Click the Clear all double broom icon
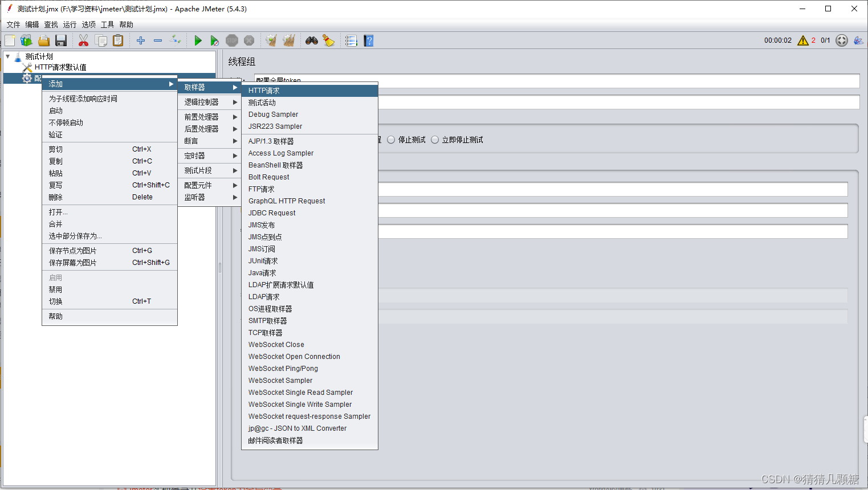The image size is (868, 490). coord(289,40)
